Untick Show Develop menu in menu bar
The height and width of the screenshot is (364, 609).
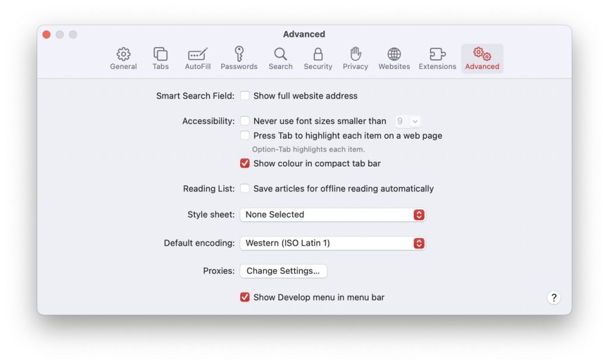tap(244, 297)
